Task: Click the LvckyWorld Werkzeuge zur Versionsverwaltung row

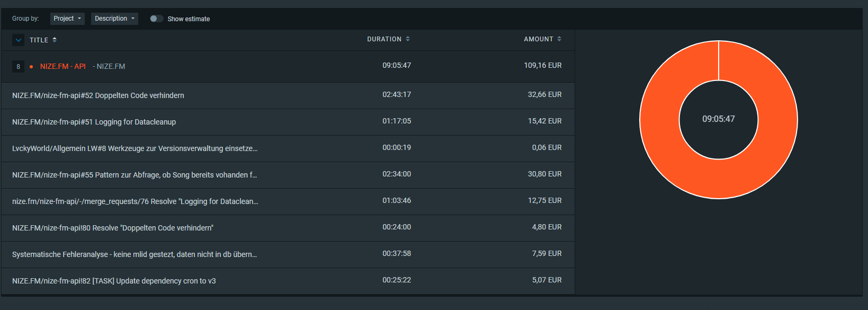Action: click(x=135, y=148)
